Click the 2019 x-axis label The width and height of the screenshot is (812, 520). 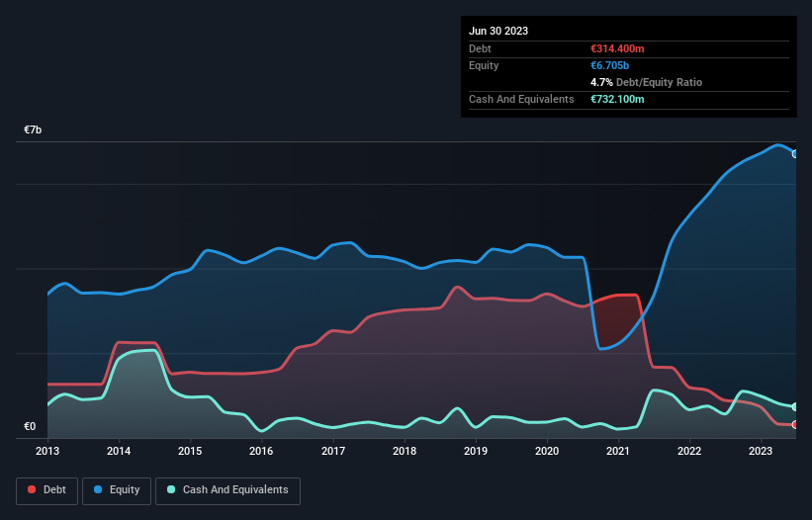click(476, 451)
